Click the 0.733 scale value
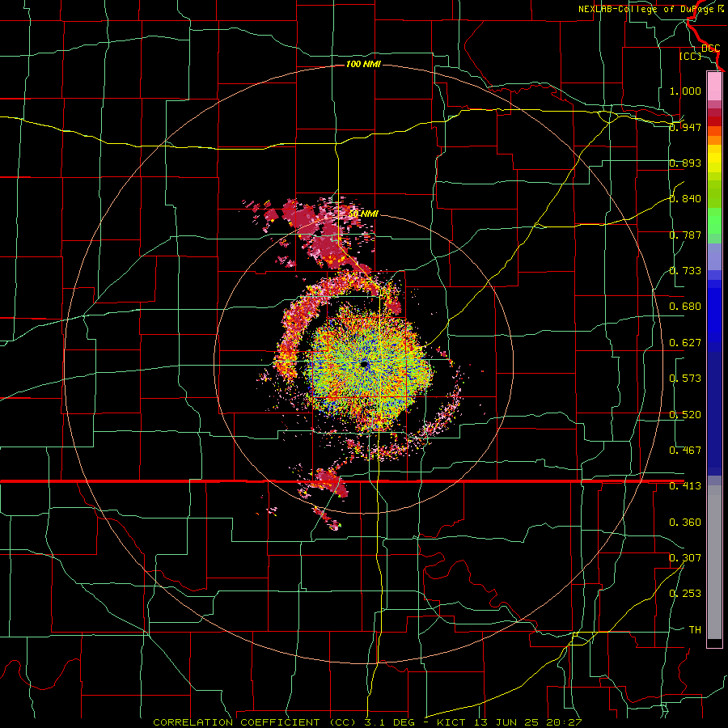 click(685, 271)
